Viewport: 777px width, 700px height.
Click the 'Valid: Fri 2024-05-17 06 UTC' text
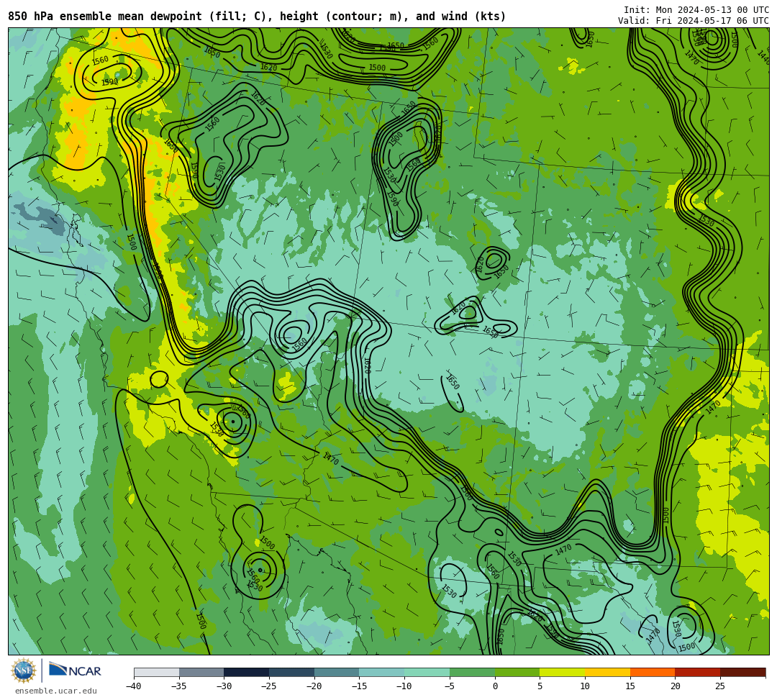(694, 20)
